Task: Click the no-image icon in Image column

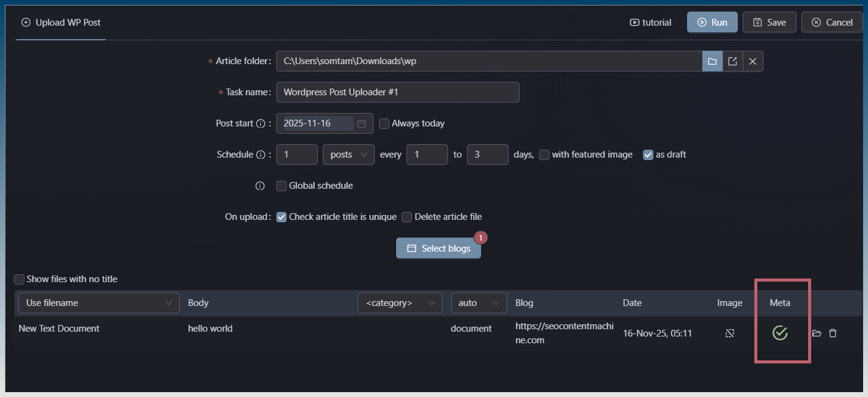Action: pos(729,333)
